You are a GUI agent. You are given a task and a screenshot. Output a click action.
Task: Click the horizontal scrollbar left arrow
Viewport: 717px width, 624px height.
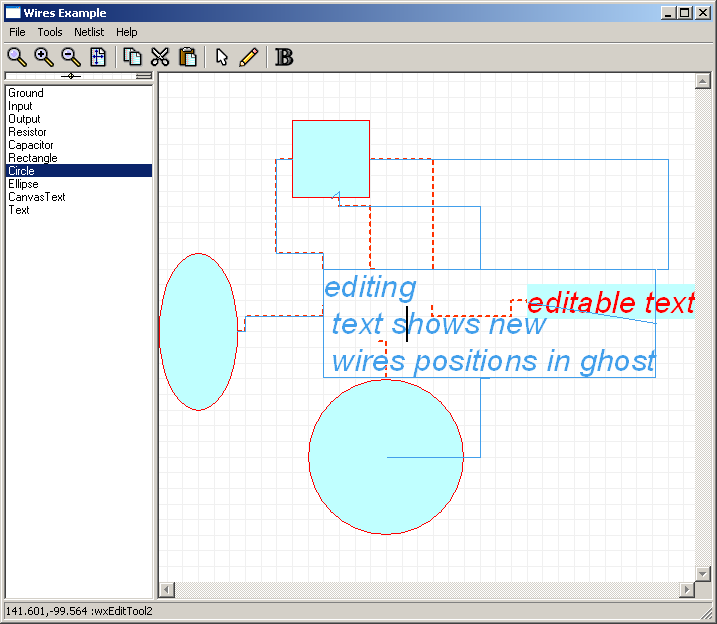(x=167, y=590)
